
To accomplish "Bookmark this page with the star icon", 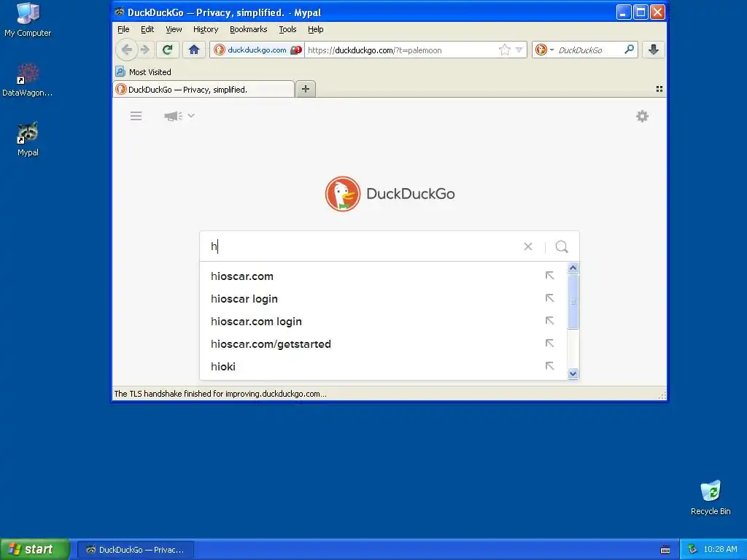I will (505, 50).
